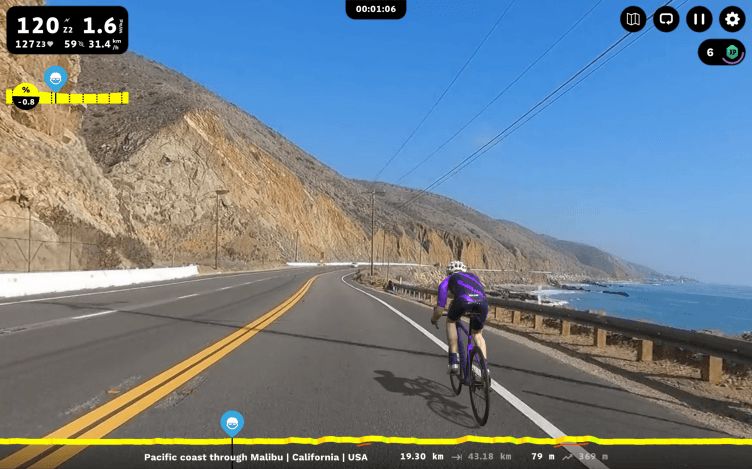Click the cadence icon beside 59
The width and height of the screenshot is (752, 469).
click(x=81, y=44)
